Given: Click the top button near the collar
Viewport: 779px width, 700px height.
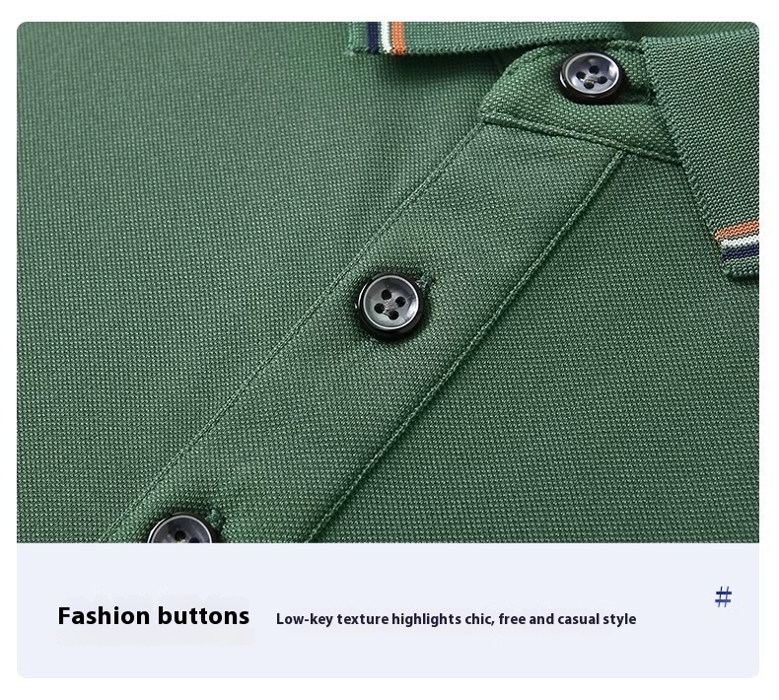Looking at the screenshot, I should tap(592, 77).
